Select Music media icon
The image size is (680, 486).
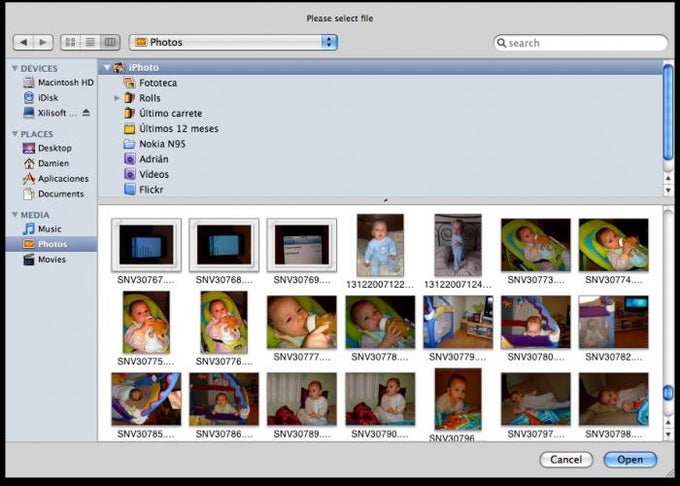[29, 229]
